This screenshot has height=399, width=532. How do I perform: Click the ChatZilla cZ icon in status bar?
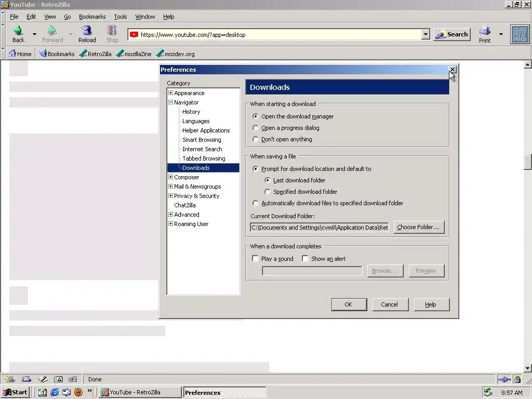[x=73, y=379]
